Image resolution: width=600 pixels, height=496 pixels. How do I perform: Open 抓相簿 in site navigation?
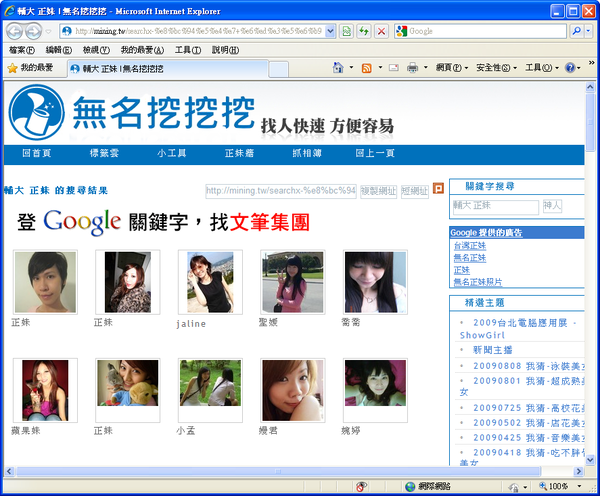pos(307,153)
